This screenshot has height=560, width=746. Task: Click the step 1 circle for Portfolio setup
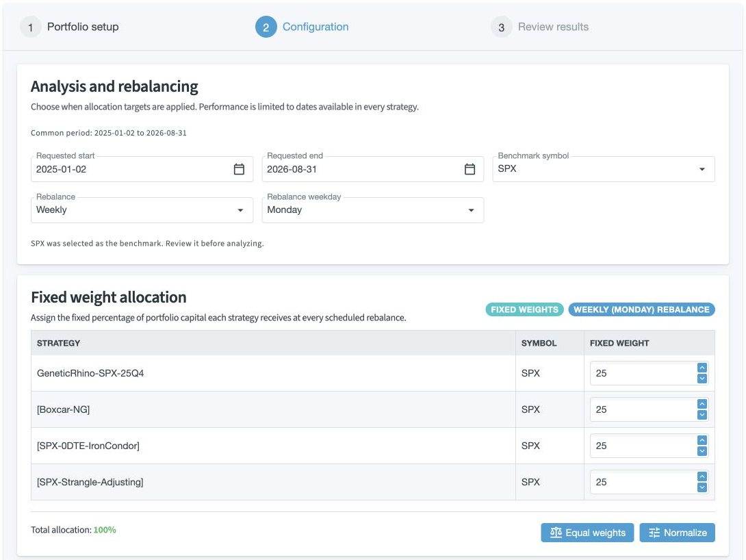click(x=30, y=27)
